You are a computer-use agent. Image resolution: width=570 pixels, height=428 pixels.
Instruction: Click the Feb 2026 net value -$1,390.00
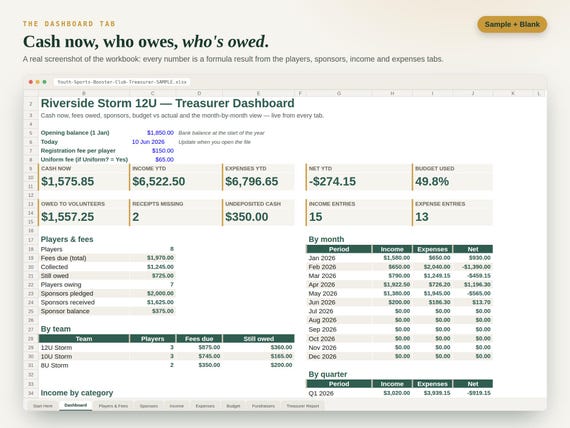tap(476, 267)
